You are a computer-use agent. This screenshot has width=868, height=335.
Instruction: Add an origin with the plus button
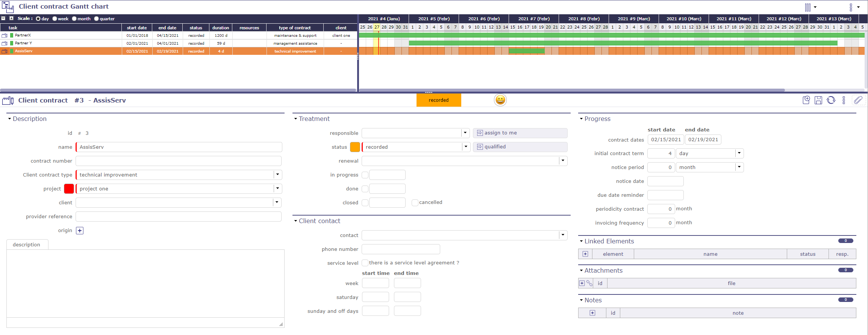80,231
